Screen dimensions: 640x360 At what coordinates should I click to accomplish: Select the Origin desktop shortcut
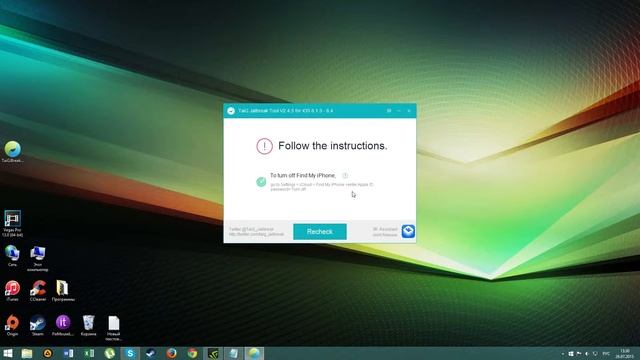coord(12,325)
